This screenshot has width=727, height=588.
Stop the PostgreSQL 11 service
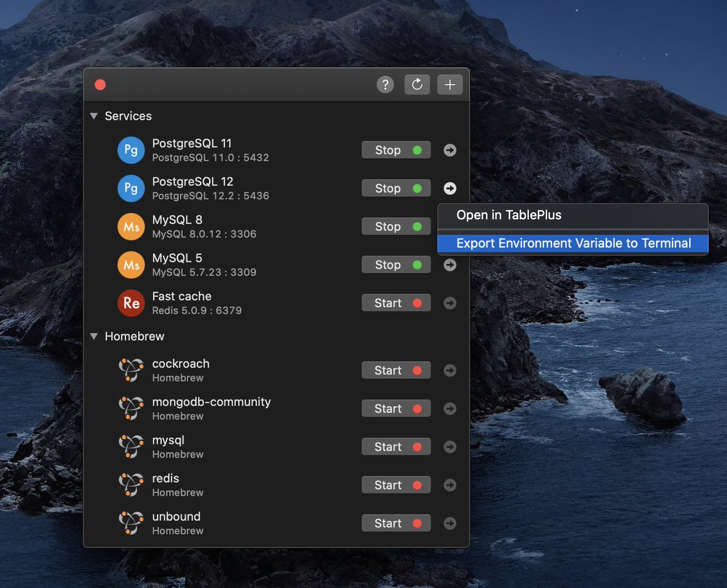[x=396, y=150]
